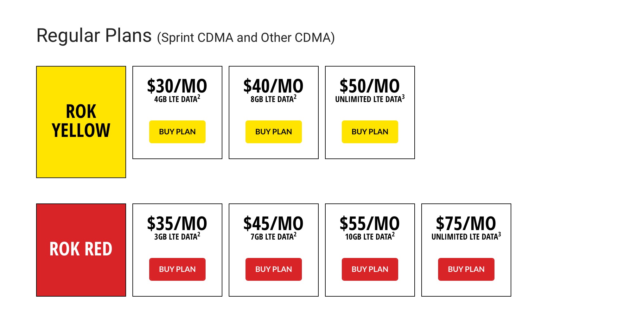Click the ROK Red brand tile
This screenshot has width=644, height=315.
81,250
